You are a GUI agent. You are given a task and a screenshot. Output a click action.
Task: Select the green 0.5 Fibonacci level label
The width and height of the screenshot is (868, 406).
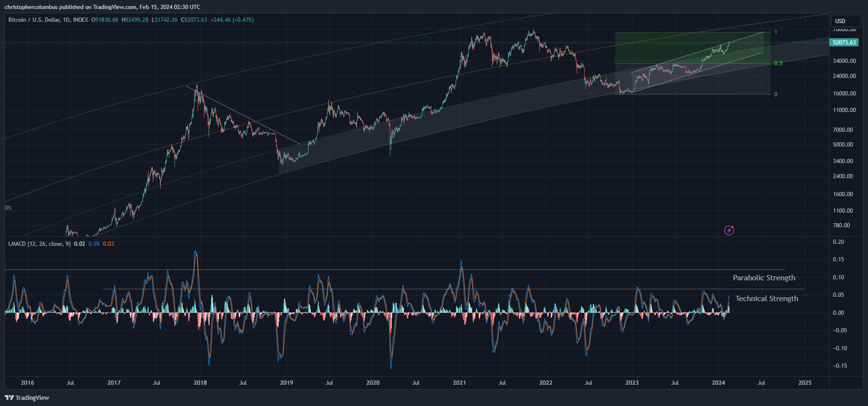pos(778,63)
